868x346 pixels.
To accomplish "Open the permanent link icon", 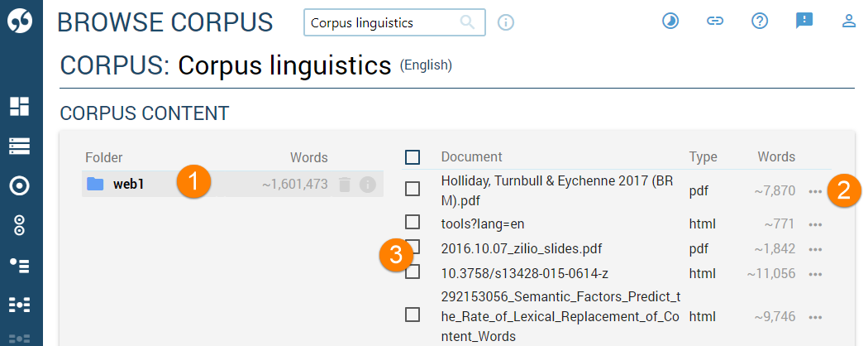I will click(715, 22).
